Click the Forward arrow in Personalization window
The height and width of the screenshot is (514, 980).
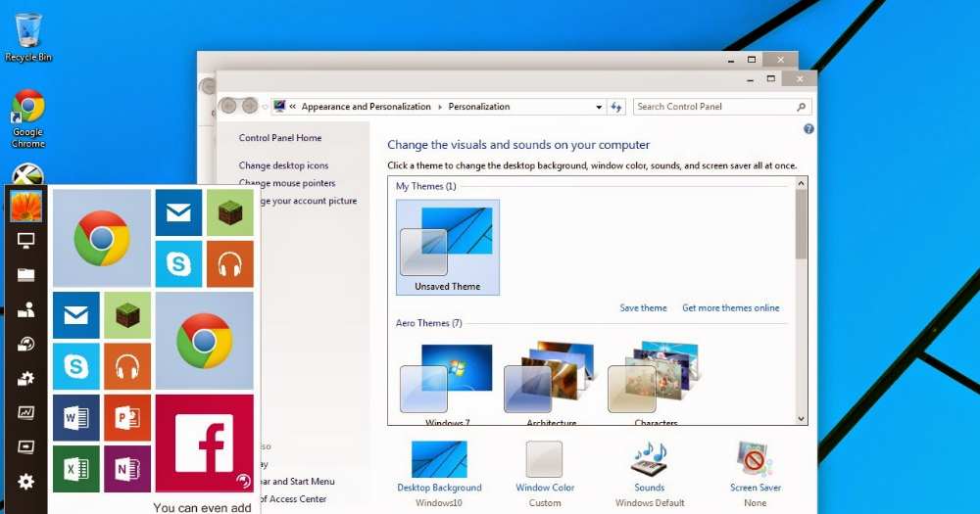250,106
